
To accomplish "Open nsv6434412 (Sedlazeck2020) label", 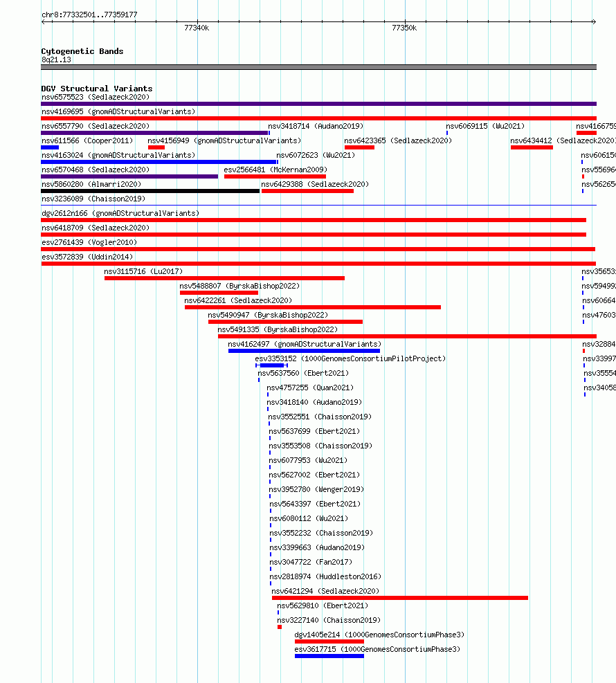I will point(563,140).
